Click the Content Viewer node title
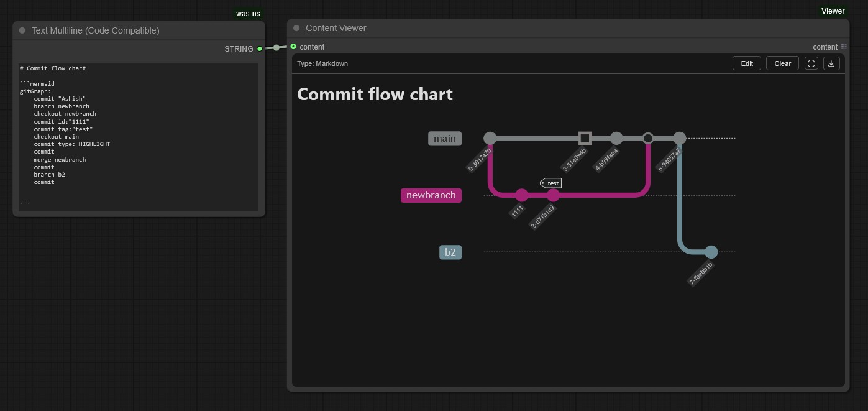Screen dimensions: 868x411 tap(336, 28)
